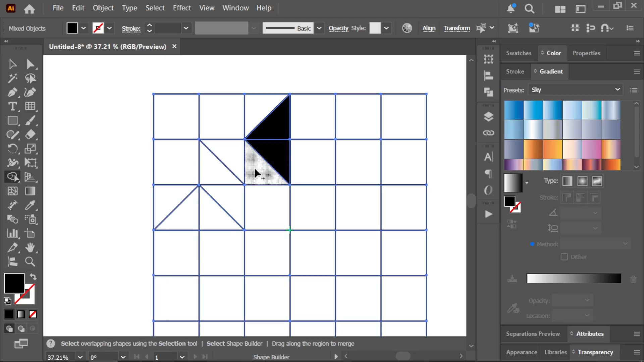Enable the Dither checkbox
The height and width of the screenshot is (362, 644).
click(x=564, y=257)
